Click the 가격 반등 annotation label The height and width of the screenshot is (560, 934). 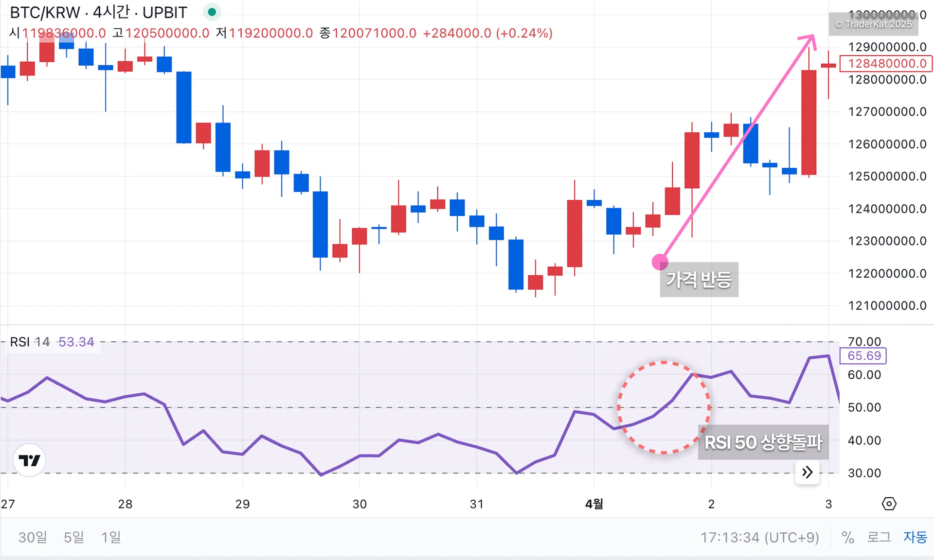pyautogui.click(x=699, y=280)
